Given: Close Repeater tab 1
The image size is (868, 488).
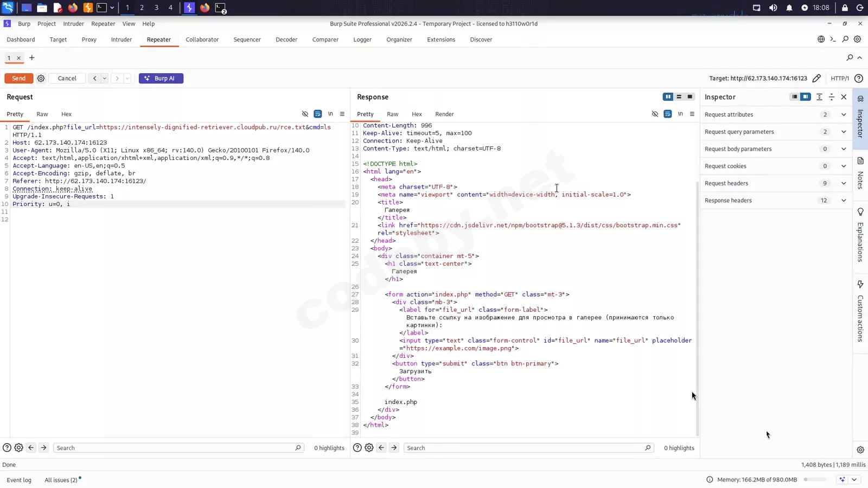Looking at the screenshot, I should click(18, 58).
